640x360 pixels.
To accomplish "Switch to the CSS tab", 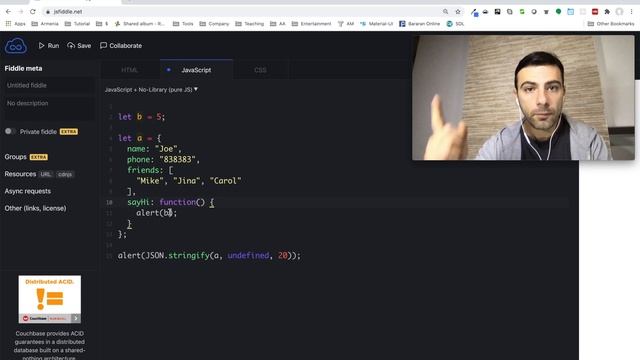I will coord(260,70).
